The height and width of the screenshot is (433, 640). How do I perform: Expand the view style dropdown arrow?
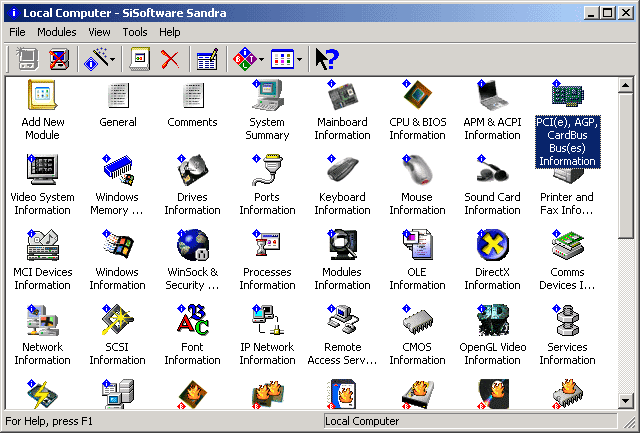coord(300,59)
